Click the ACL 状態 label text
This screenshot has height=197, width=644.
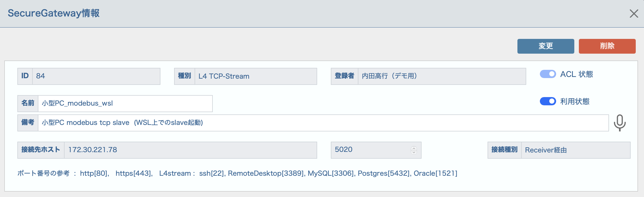[x=577, y=74]
